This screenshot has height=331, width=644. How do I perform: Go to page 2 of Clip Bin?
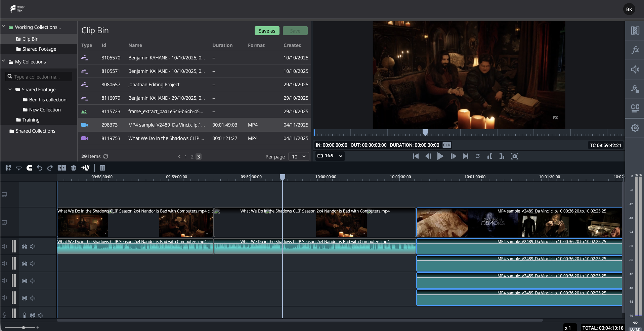pos(192,157)
